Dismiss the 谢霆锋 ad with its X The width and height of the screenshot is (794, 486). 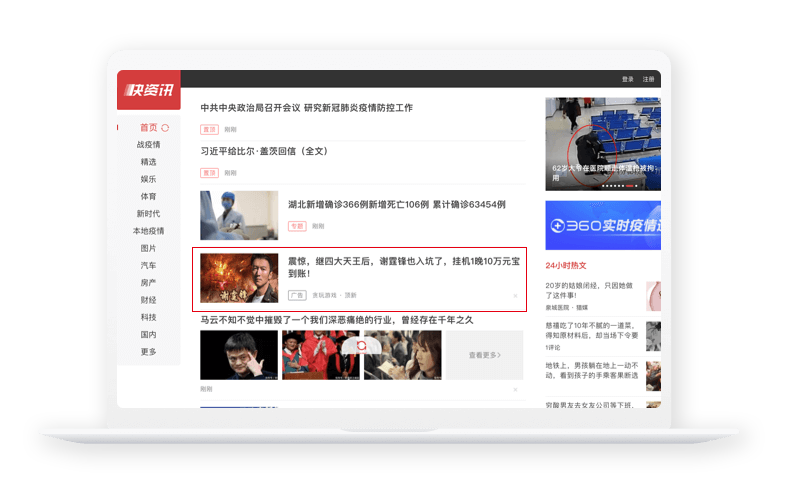click(x=515, y=296)
